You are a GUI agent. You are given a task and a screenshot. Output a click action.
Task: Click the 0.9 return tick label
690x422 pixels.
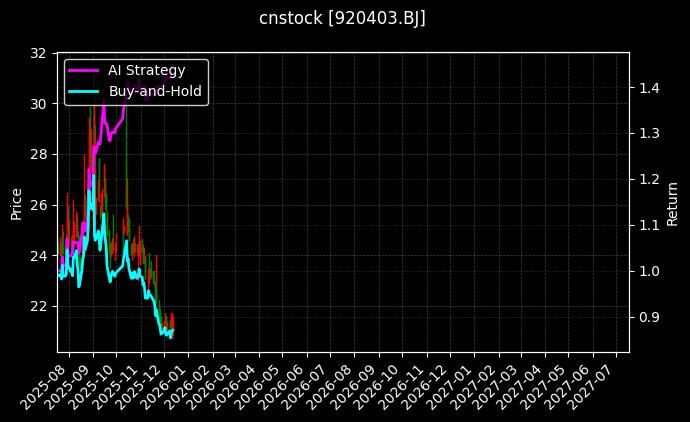pos(649,317)
